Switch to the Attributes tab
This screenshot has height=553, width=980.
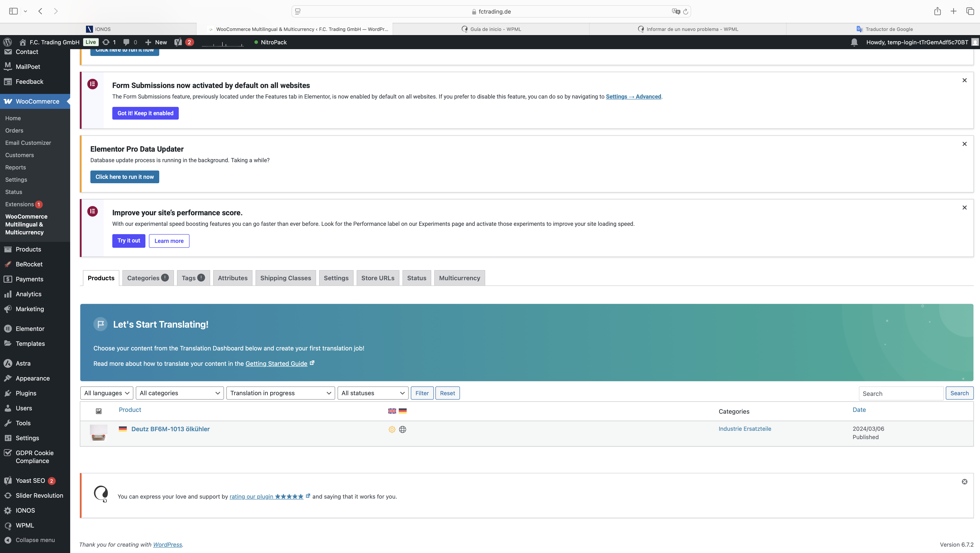(x=232, y=278)
